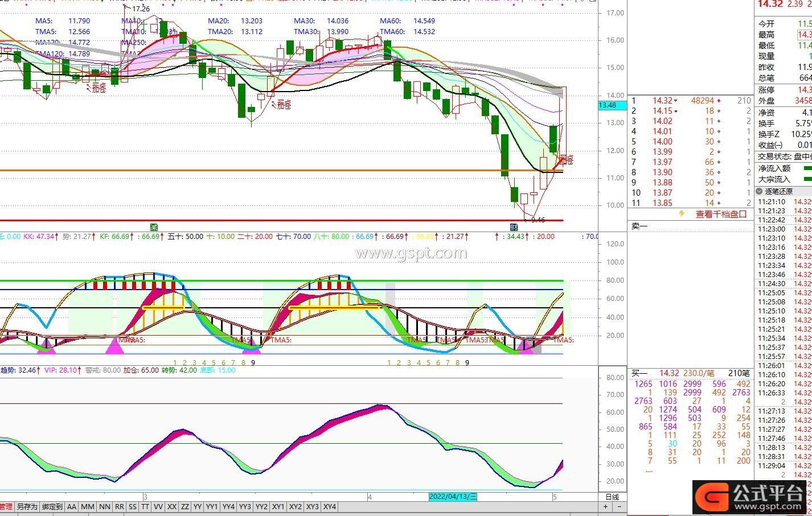The width and height of the screenshot is (812, 516).
Task: Select the VV tab
Action: click(158, 506)
